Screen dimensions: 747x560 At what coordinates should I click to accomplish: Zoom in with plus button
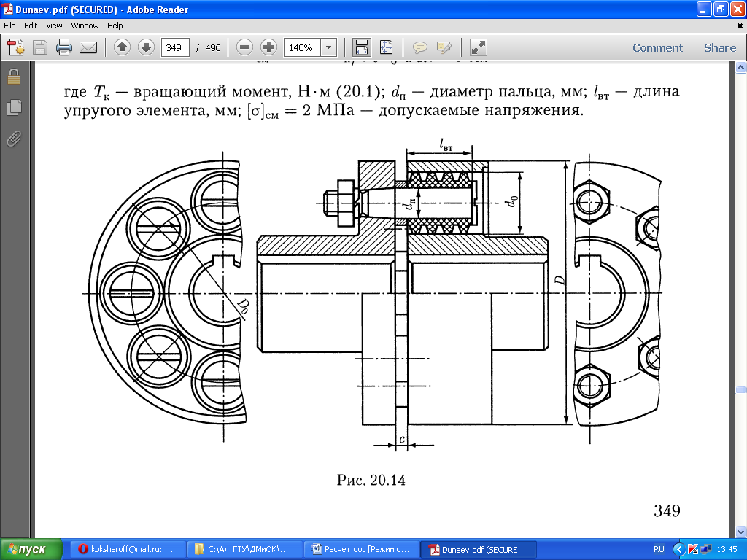click(x=268, y=47)
